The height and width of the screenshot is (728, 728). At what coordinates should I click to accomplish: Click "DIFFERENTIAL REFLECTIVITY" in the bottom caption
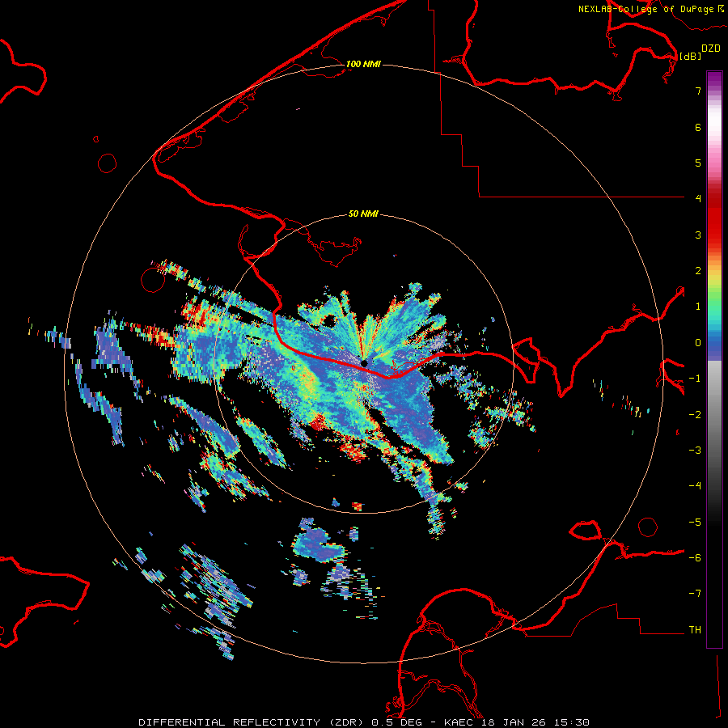tap(230, 722)
